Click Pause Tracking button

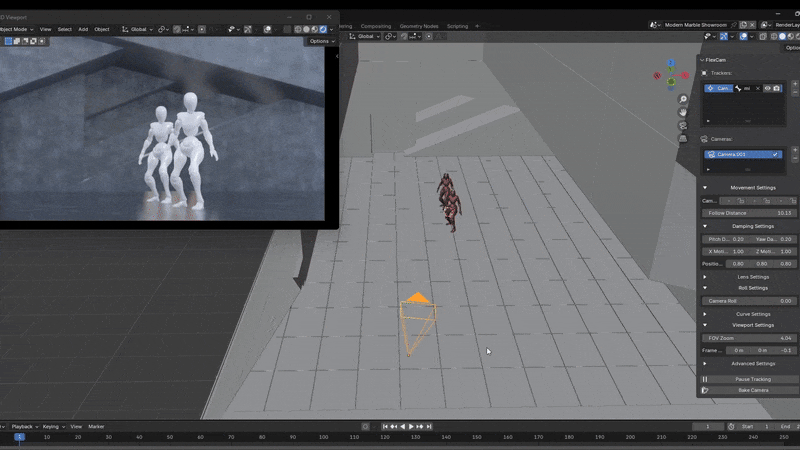[x=750, y=379]
